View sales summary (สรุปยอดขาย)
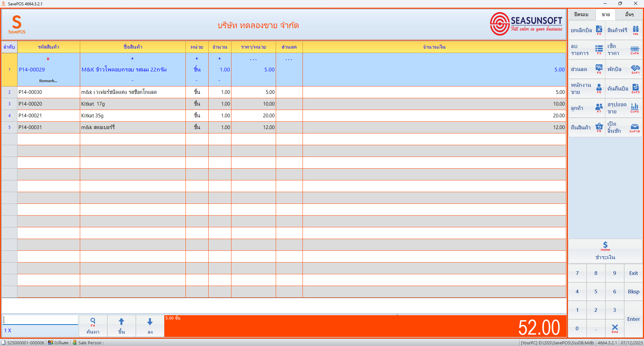The height and width of the screenshot is (346, 644). point(624,108)
